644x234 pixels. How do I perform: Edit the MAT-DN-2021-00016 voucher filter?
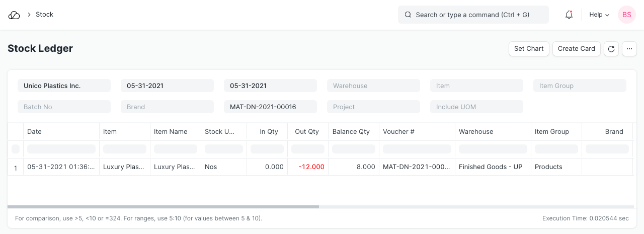[x=270, y=107]
